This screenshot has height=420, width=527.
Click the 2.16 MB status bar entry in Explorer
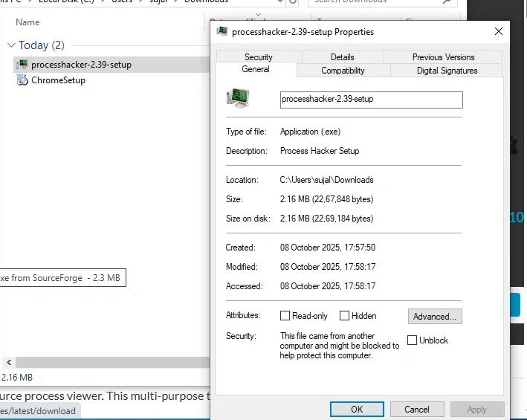[17, 378]
